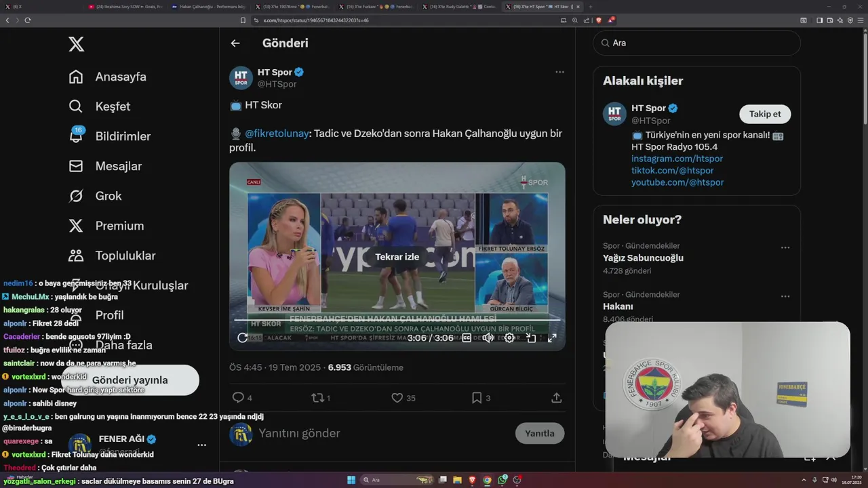Open WhatsApp from taskbar

502,480
